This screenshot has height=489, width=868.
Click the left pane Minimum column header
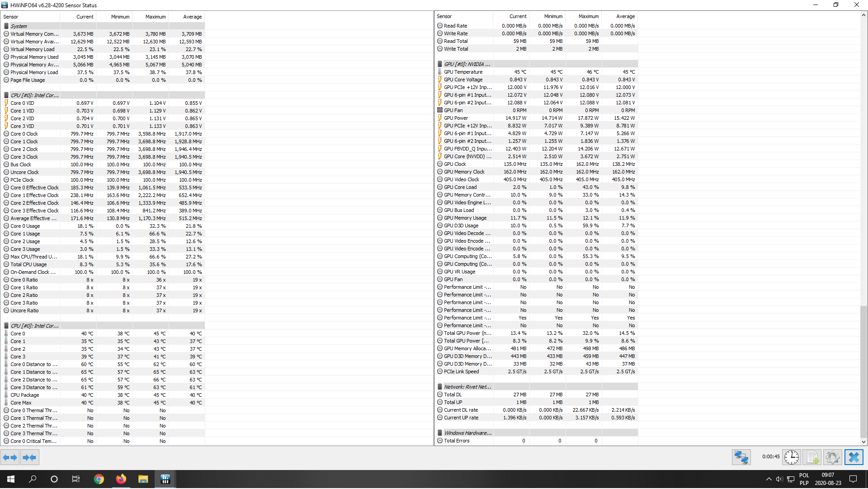tap(114, 17)
